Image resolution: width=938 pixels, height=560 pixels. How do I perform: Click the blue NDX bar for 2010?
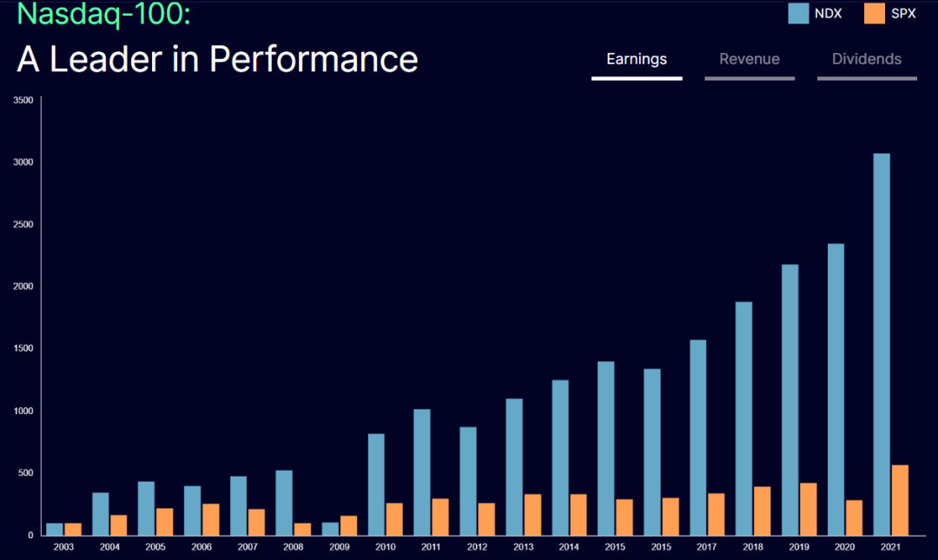pos(376,484)
